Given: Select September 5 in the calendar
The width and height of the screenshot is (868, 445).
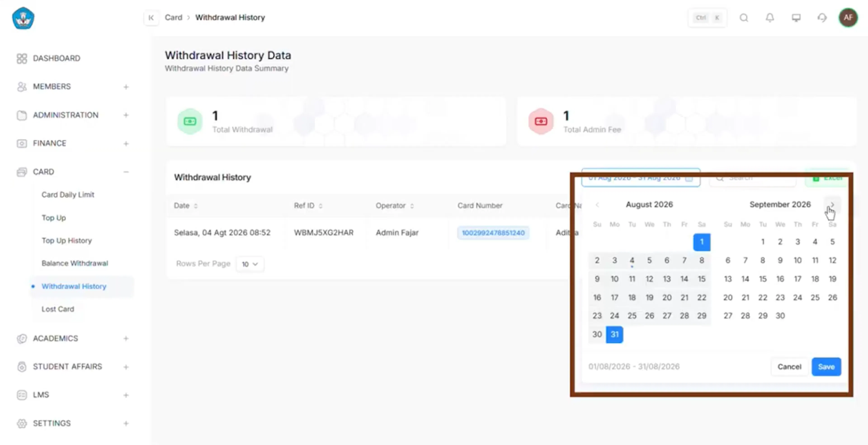Looking at the screenshot, I should click(832, 242).
